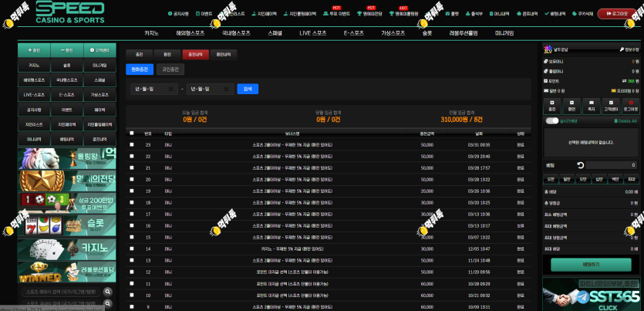Check the checkbox for row number 23
Viewport: 644px width, 311px height.
point(131,144)
